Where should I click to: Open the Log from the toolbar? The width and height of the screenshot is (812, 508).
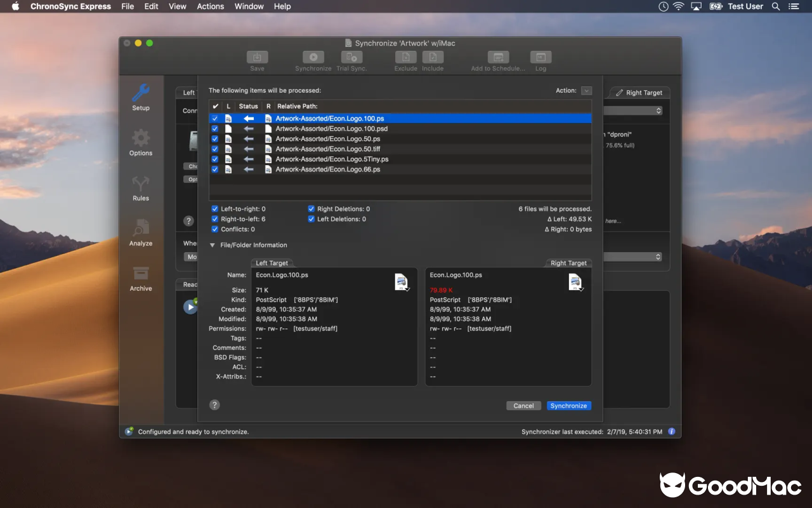(540, 57)
